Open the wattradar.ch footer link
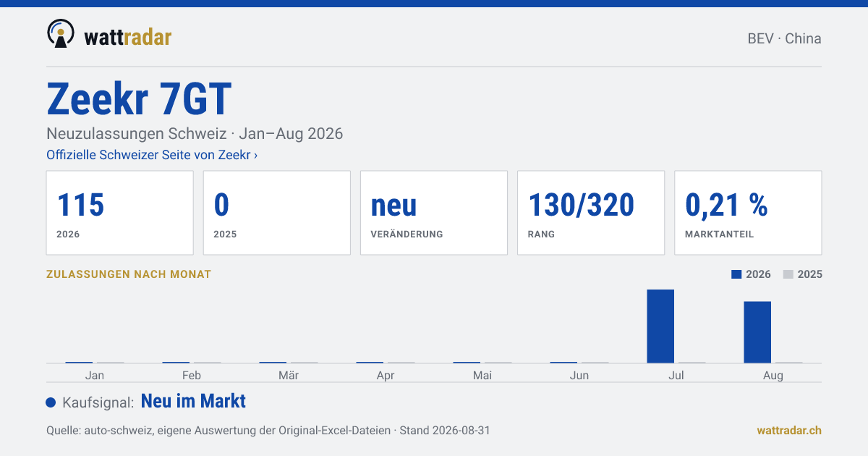Screen dimensions: 868x456 click(789, 430)
